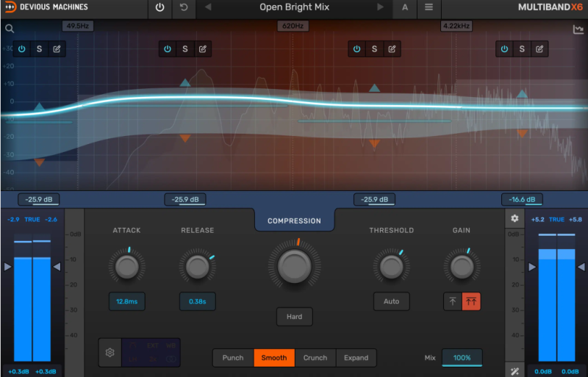Edit the fourth band with pencil icon
Image resolution: width=588 pixels, height=377 pixels.
(539, 49)
